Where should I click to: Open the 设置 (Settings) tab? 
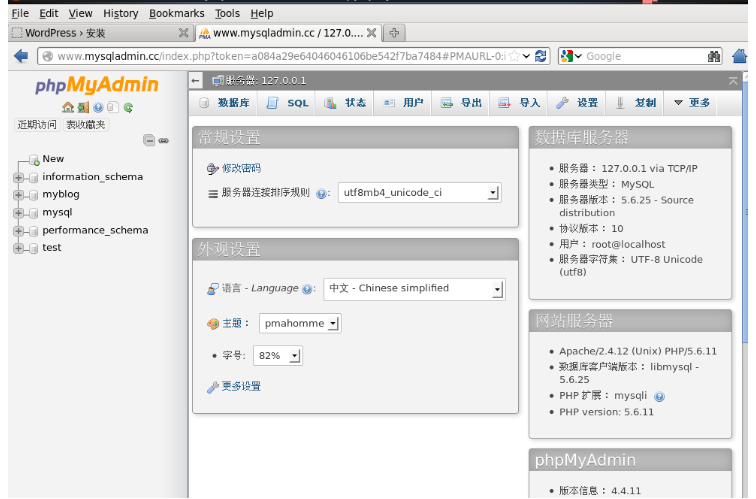(577, 103)
